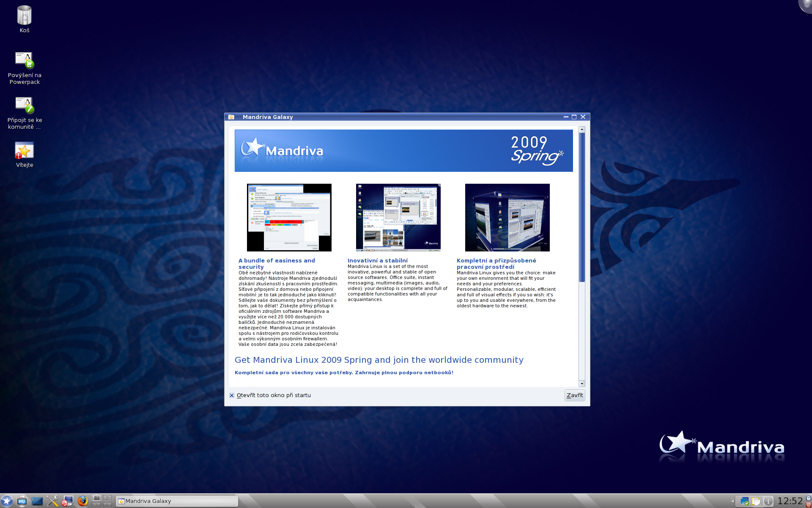The height and width of the screenshot is (508, 812).
Task: Click the desktop toolbox corner at top right
Action: (x=806, y=5)
